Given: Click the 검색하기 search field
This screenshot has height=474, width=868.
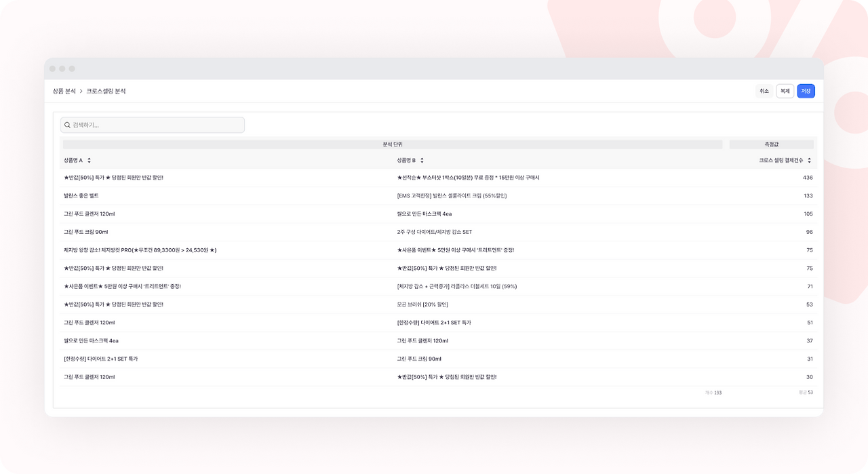Looking at the screenshot, I should pyautogui.click(x=152, y=125).
